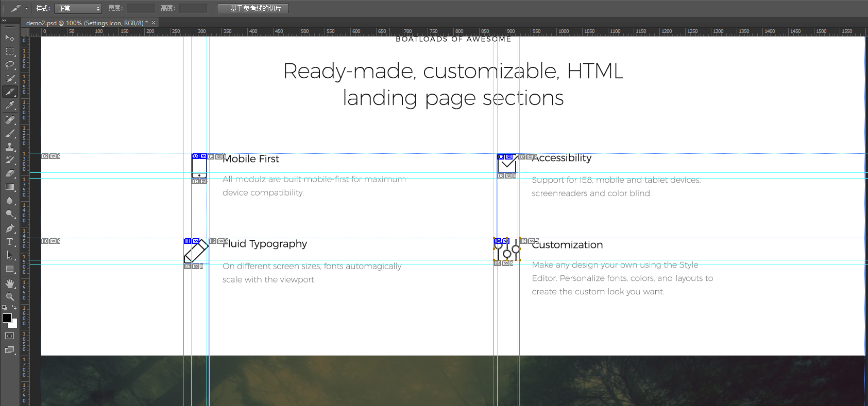Close the demo2.psd document tab

coord(154,23)
